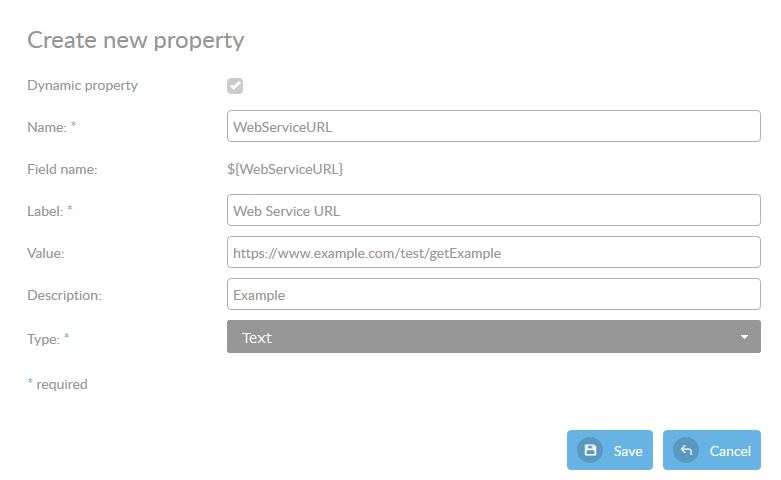Image resolution: width=781 pixels, height=480 pixels.
Task: Click the Create new property heading
Action: 136,40
